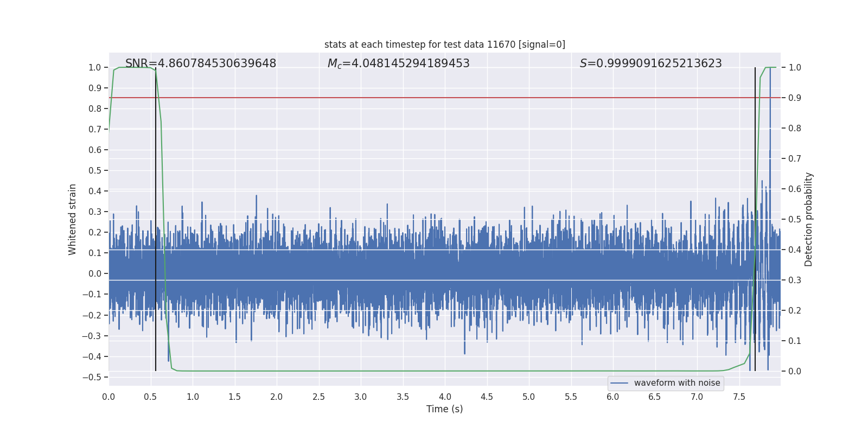Click the "waveform with noise" legend label

point(676,383)
